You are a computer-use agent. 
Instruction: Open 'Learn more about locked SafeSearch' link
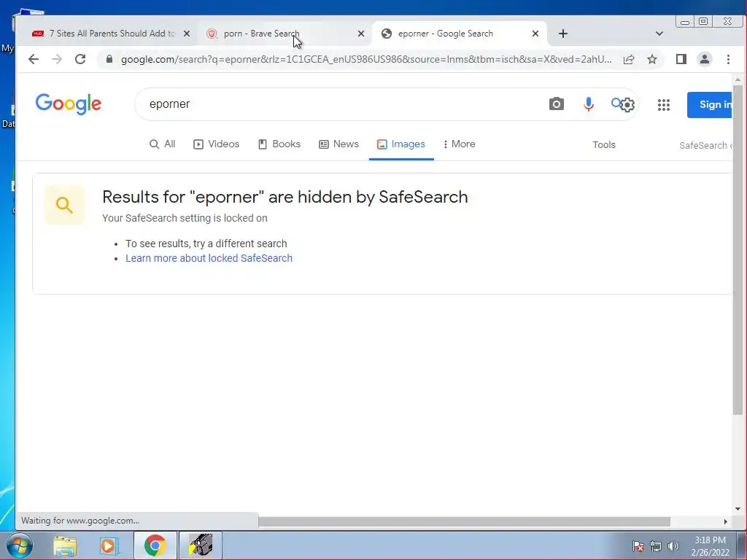coord(209,258)
